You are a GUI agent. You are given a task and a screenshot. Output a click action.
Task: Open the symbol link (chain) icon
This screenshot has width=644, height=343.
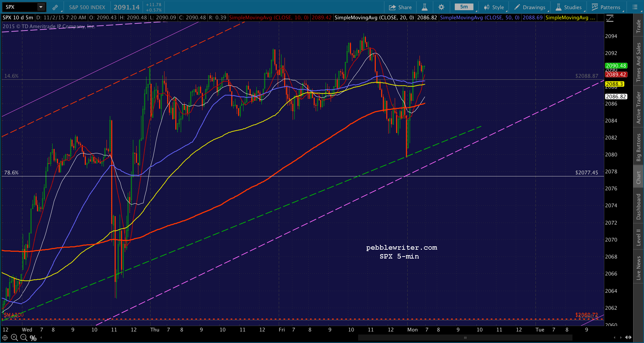(55, 7)
